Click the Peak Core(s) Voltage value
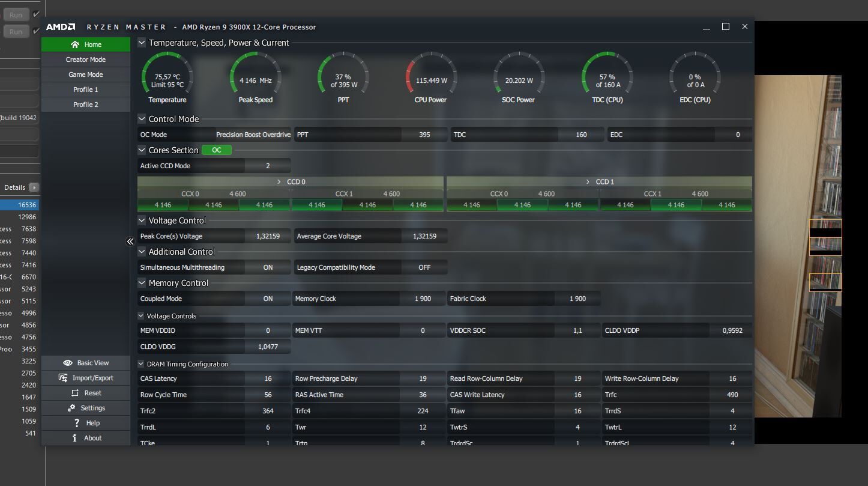This screenshot has height=486, width=868. [x=268, y=236]
